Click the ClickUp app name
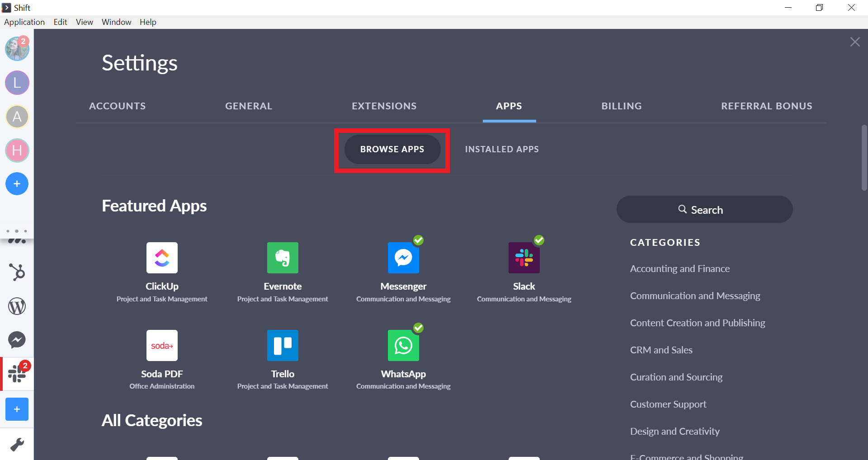Viewport: 868px width, 460px height. (162, 286)
